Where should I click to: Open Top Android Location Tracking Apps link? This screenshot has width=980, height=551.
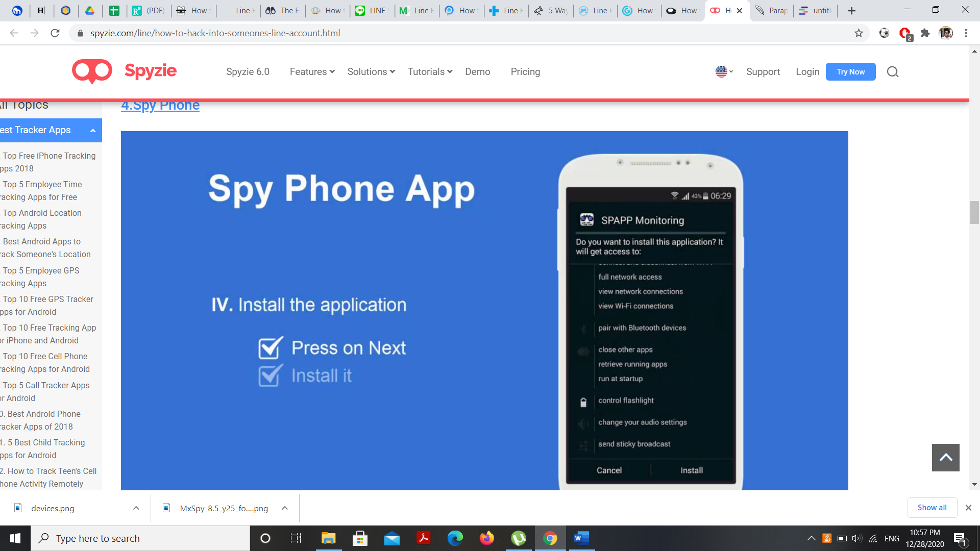(x=41, y=219)
